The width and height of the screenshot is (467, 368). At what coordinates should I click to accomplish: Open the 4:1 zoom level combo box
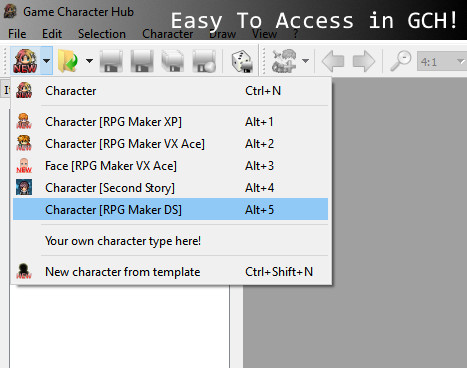441,61
